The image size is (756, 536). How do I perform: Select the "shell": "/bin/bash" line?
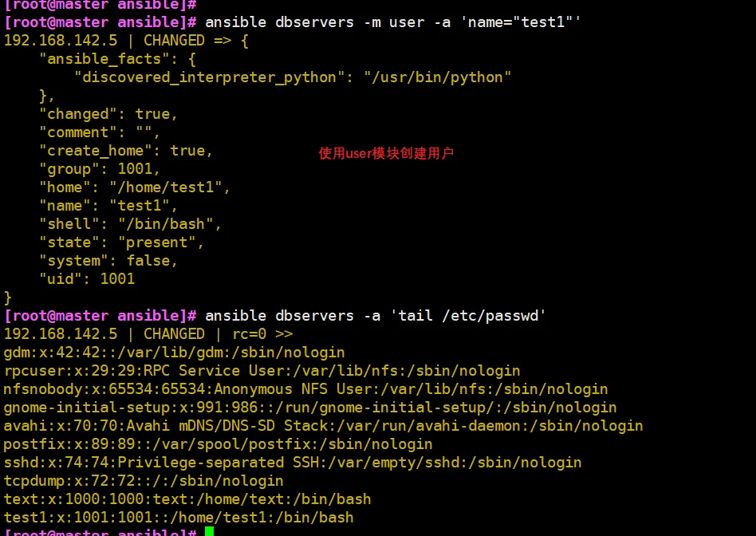pyautogui.click(x=131, y=224)
